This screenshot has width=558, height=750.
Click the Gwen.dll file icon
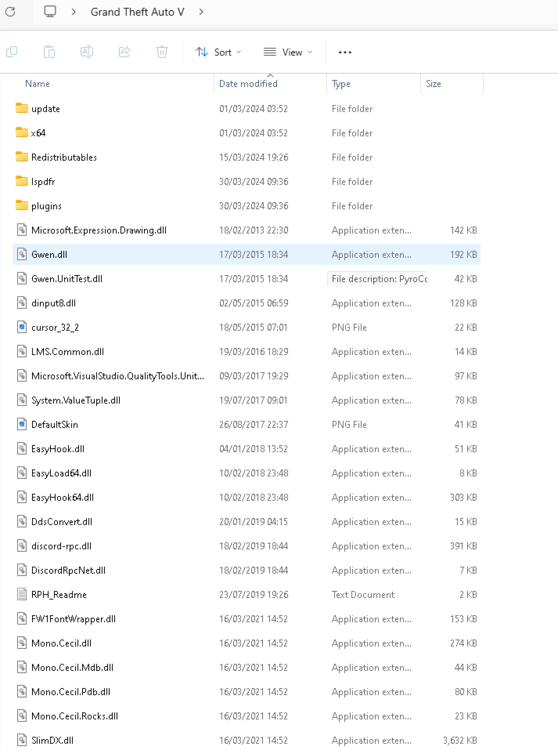tap(22, 254)
